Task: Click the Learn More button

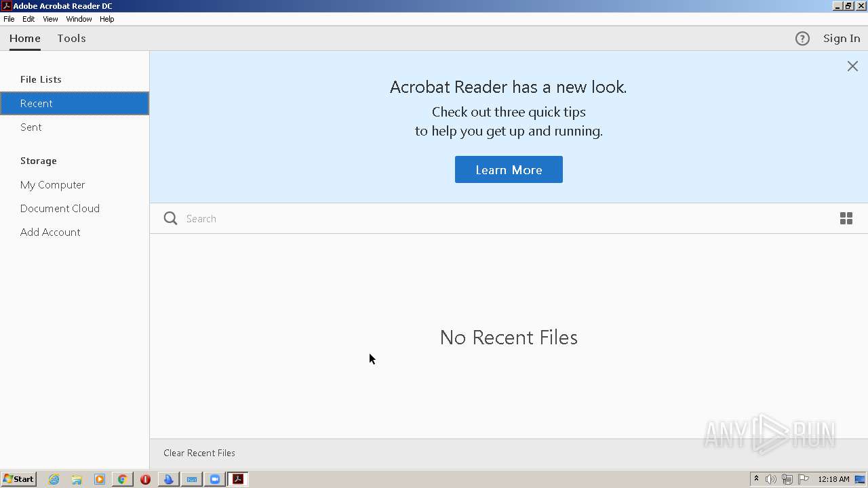Action: click(509, 169)
